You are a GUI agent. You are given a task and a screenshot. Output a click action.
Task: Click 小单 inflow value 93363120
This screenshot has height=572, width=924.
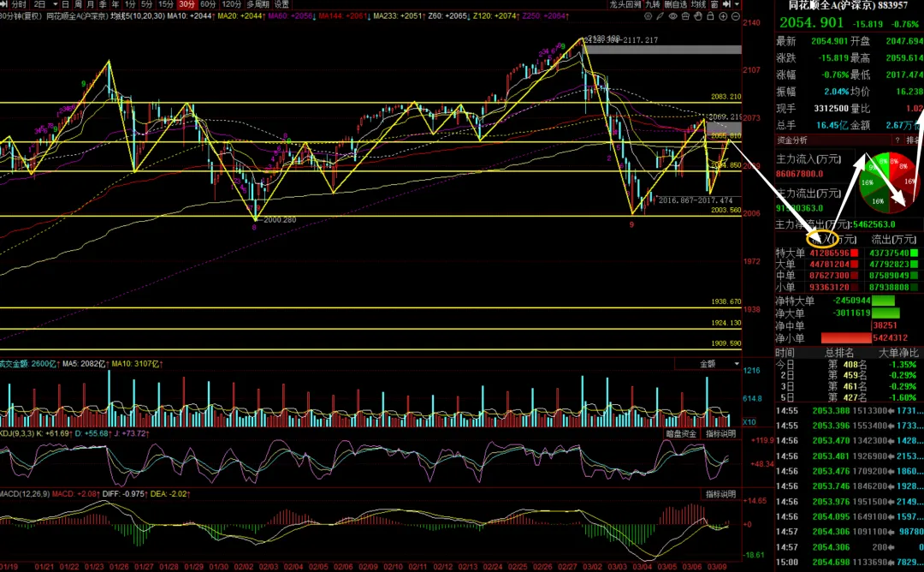829,287
